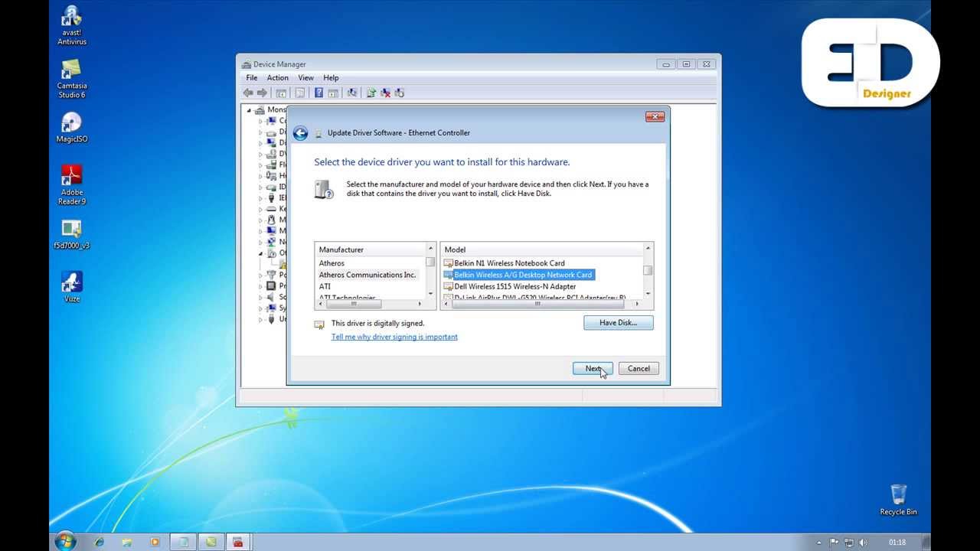980x551 pixels.
Task: Expand the 'IE' device tree node
Action: [x=260, y=197]
